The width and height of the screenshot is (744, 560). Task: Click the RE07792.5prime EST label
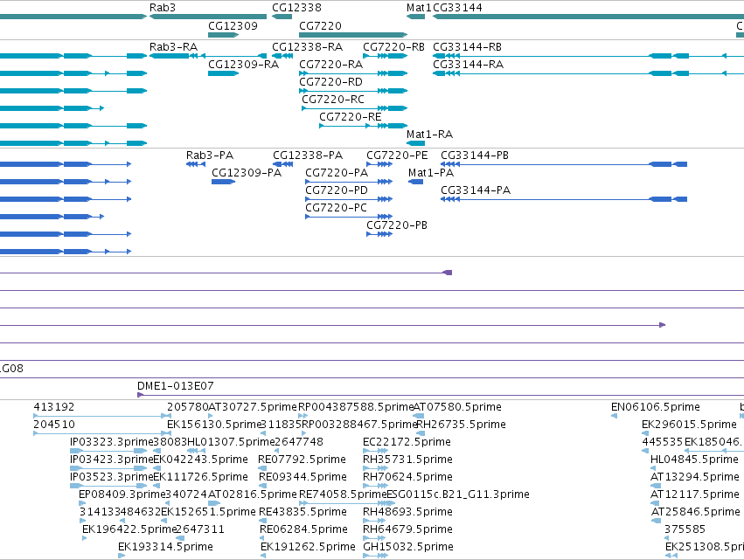(x=302, y=460)
